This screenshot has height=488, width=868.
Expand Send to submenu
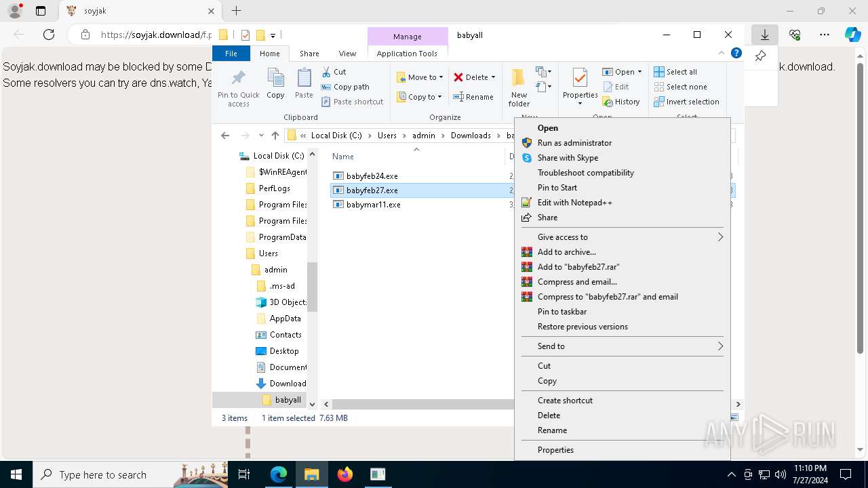coord(623,346)
